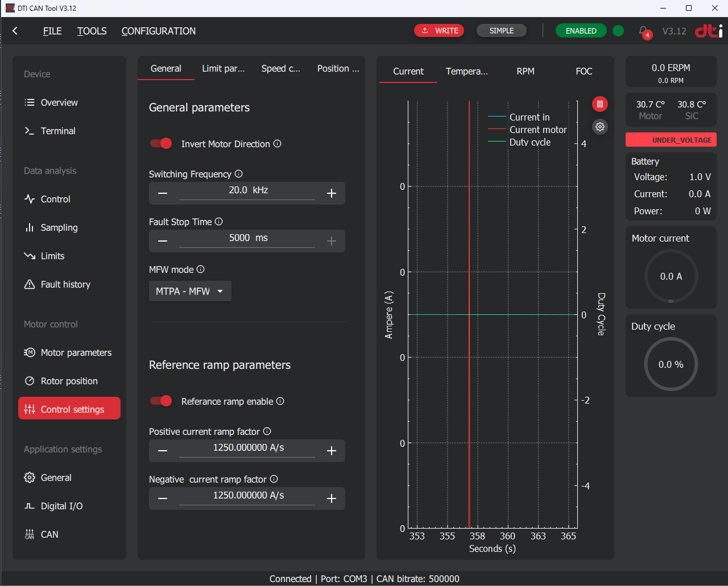
Task: Select Control settings in sidebar
Action: coord(69,409)
